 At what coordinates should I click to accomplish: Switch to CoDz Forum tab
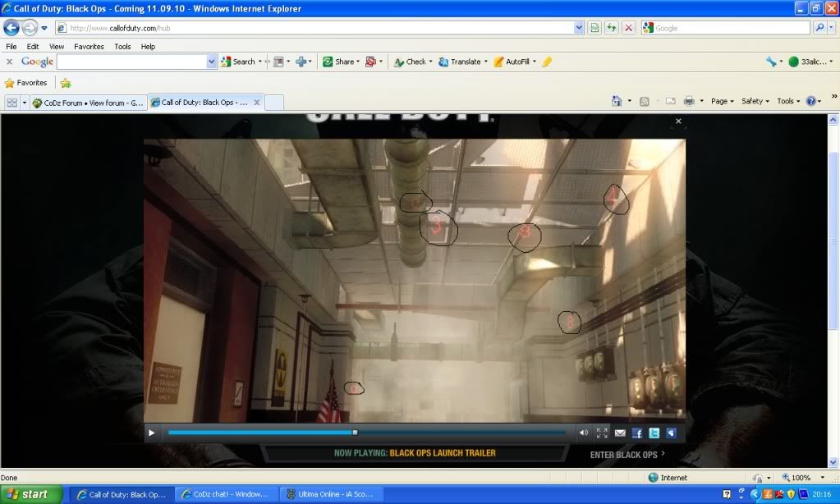(88, 103)
